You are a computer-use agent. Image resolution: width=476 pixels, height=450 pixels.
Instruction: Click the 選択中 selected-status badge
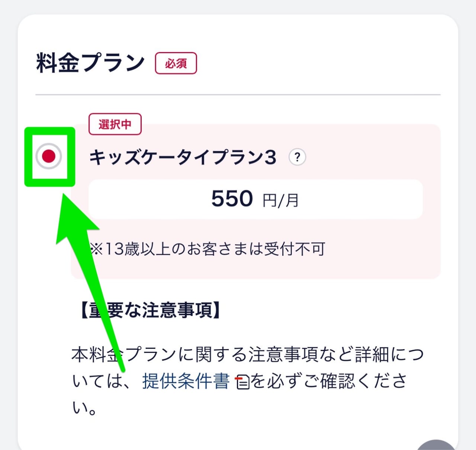(115, 124)
